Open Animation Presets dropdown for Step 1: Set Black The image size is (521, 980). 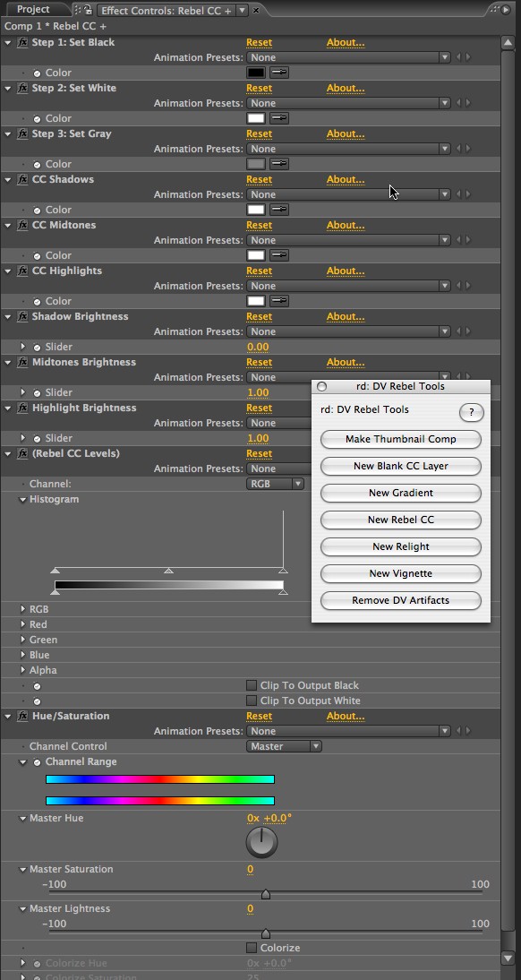pos(348,57)
